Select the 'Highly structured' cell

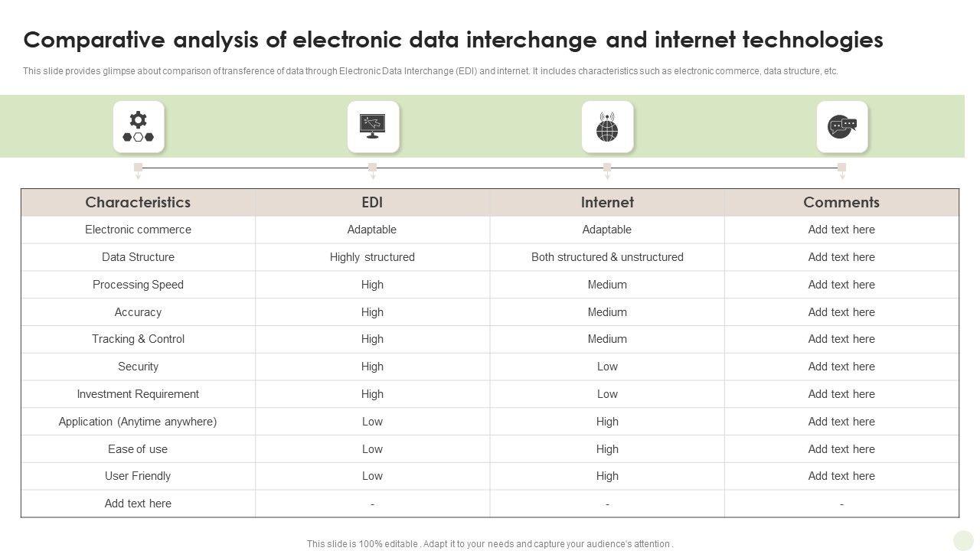(x=372, y=257)
